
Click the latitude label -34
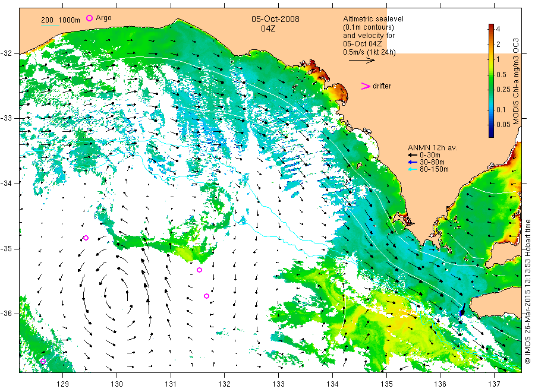tap(6, 184)
